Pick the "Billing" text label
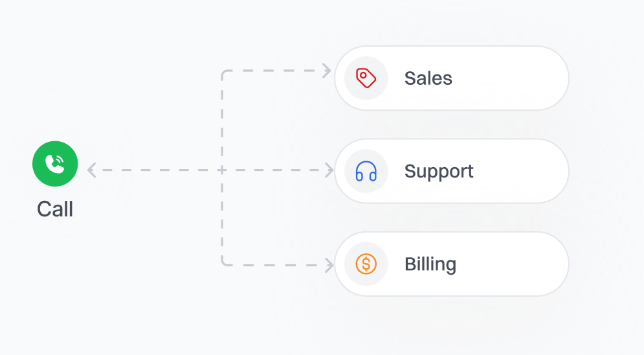This screenshot has width=644, height=355. 430,264
